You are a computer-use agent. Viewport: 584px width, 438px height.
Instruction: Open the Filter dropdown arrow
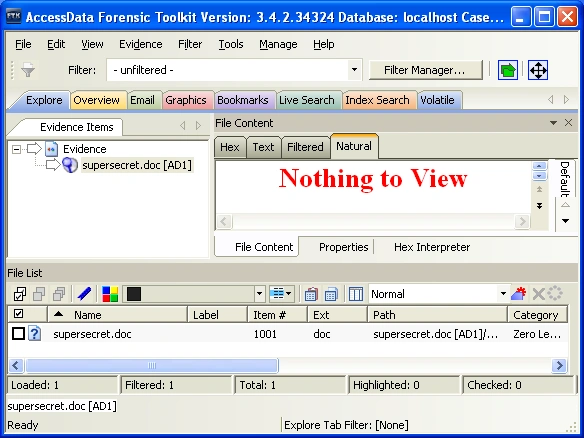(x=354, y=70)
